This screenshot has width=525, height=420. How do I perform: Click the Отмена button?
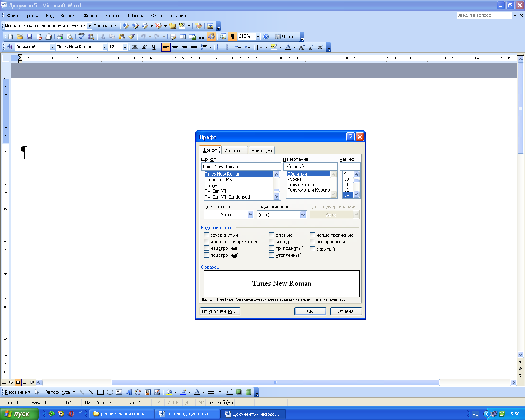click(346, 311)
